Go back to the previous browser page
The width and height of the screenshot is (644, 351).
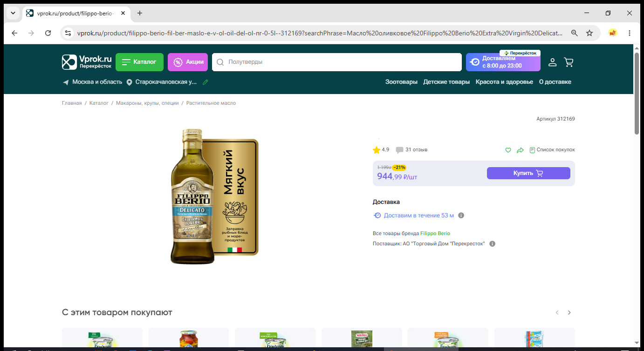click(x=14, y=33)
